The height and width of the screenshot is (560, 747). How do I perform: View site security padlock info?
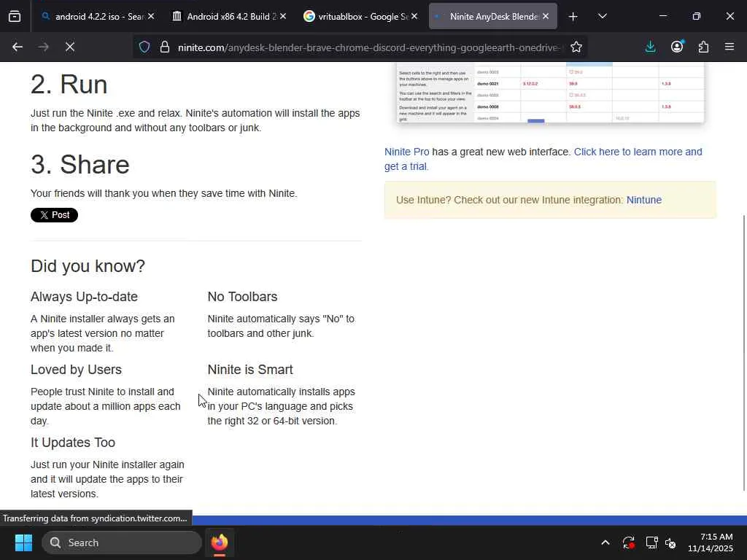(x=165, y=47)
